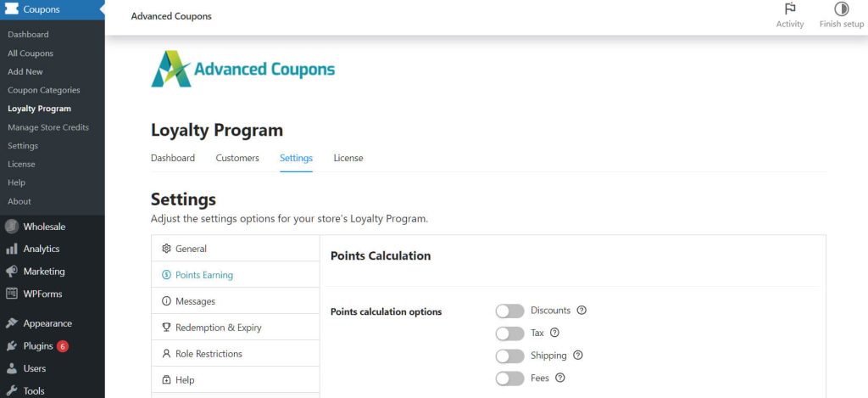The image size is (868, 398).
Task: Switch on the Fees toggle
Action: (509, 378)
